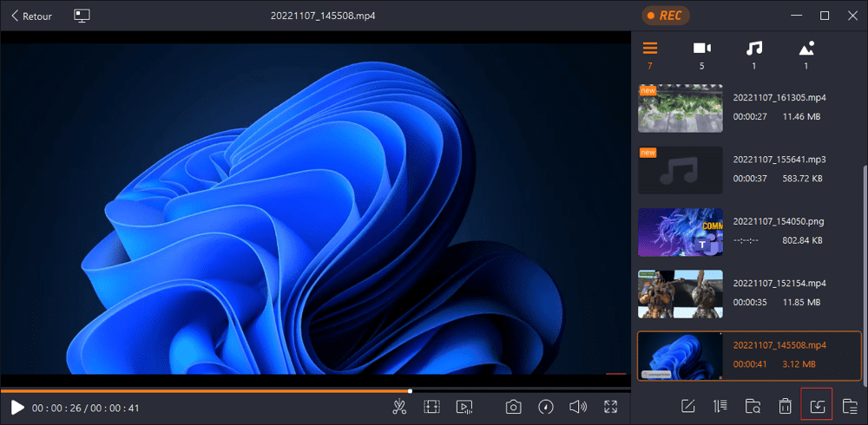Start recording with the REC button
The height and width of the screenshot is (425, 868).
coord(666,16)
